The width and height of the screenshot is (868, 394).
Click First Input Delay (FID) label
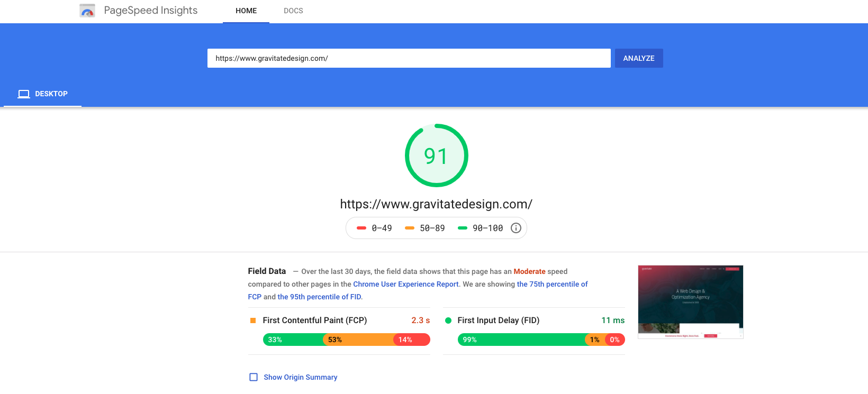(499, 320)
